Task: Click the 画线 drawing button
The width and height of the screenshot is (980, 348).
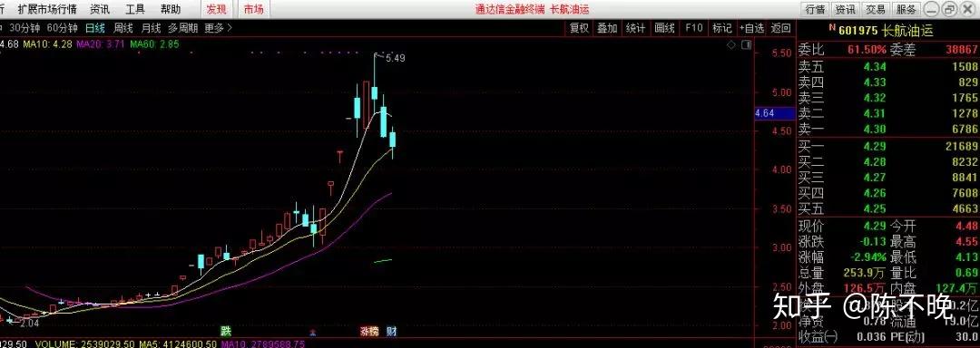Action: 664,28
